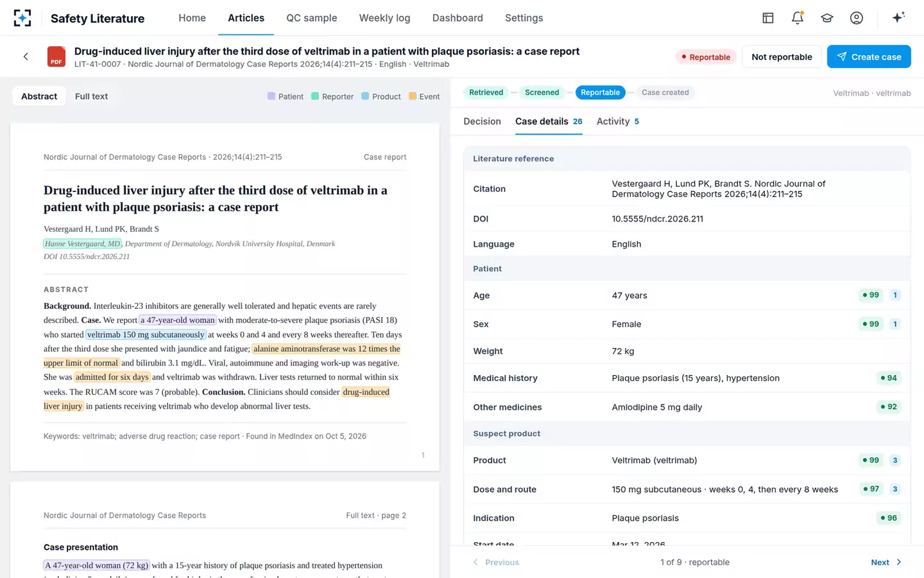Open the Weekly log page

[x=384, y=18]
